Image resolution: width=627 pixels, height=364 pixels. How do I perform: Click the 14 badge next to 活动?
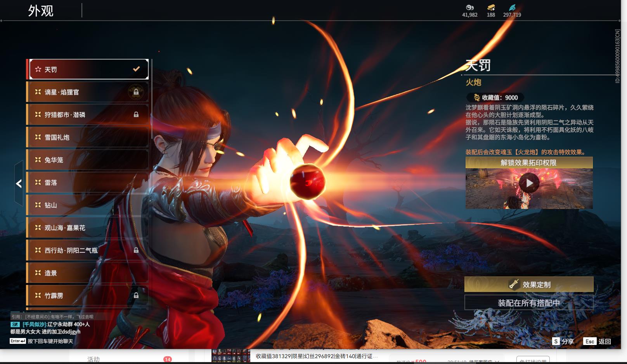pos(168,359)
